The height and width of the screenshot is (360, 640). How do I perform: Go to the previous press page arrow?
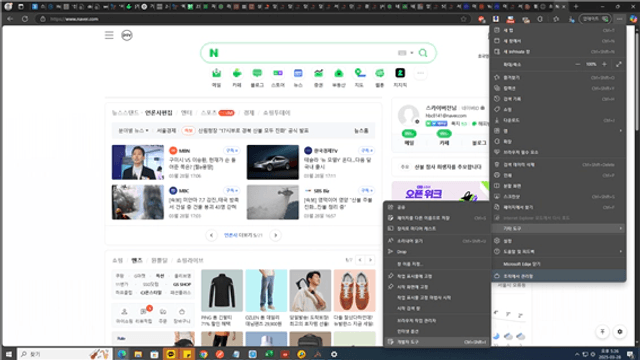pos(211,235)
